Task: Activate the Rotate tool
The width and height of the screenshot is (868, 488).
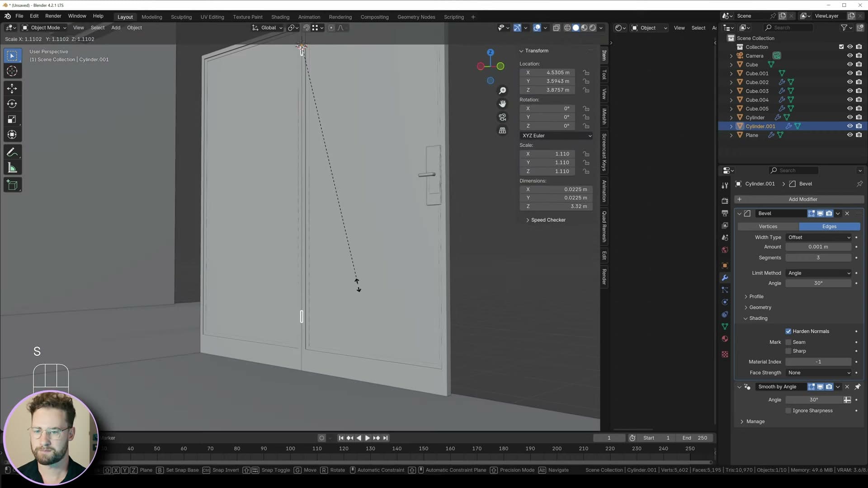Action: pos(12,104)
